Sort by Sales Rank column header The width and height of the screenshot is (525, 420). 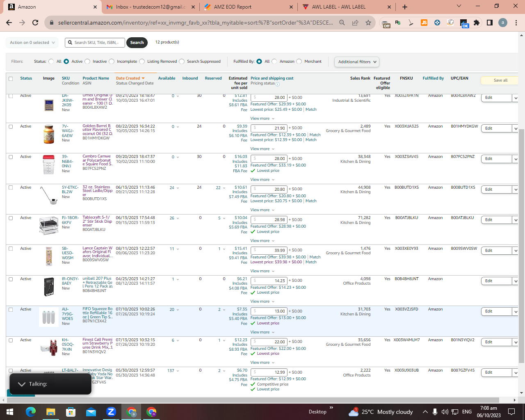pos(360,78)
